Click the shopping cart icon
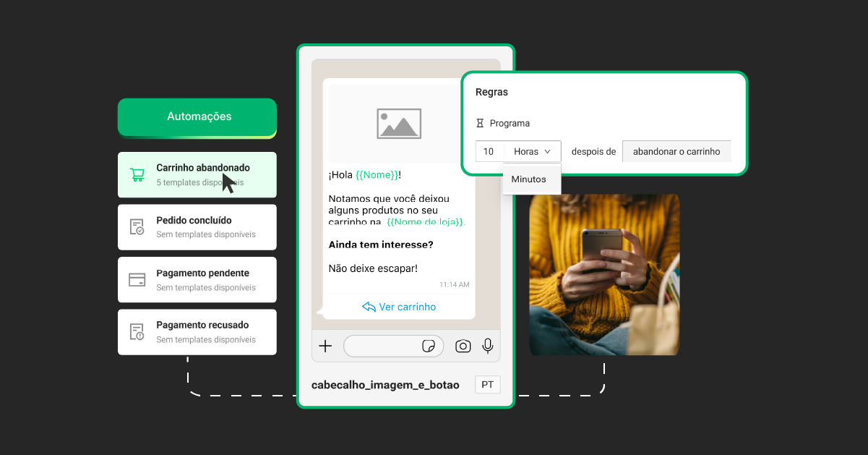Viewport: 868px width, 455px height. 137,175
